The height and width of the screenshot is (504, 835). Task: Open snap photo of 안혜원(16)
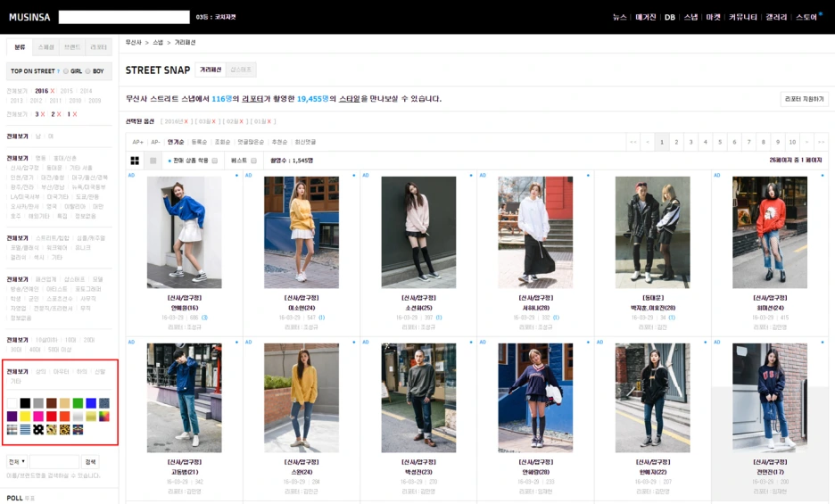coord(185,232)
